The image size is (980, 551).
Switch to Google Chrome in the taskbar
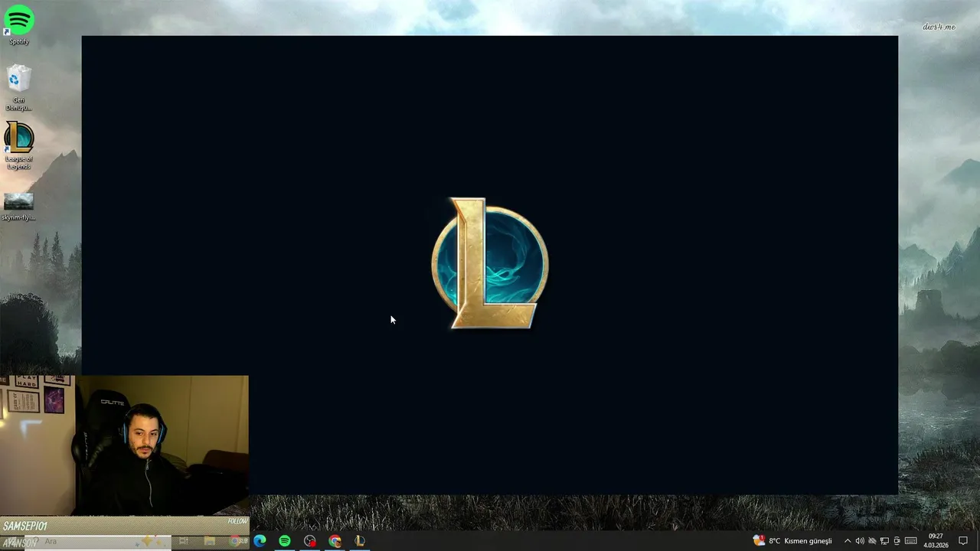pos(335,540)
